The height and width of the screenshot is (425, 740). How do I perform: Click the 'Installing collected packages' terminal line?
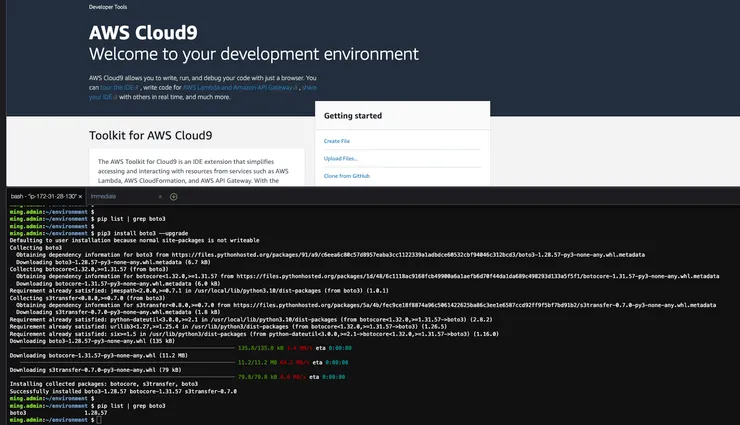coord(104,384)
